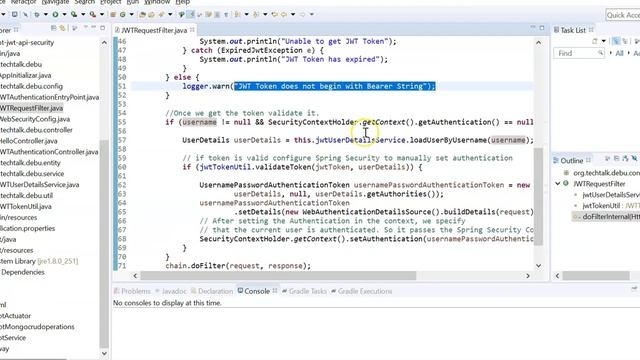
Task: Click the magnifier icon in Find box
Action: point(600,53)
